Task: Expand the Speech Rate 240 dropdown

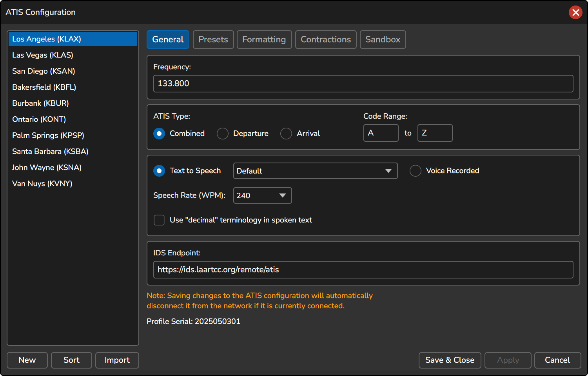Action: (x=263, y=195)
